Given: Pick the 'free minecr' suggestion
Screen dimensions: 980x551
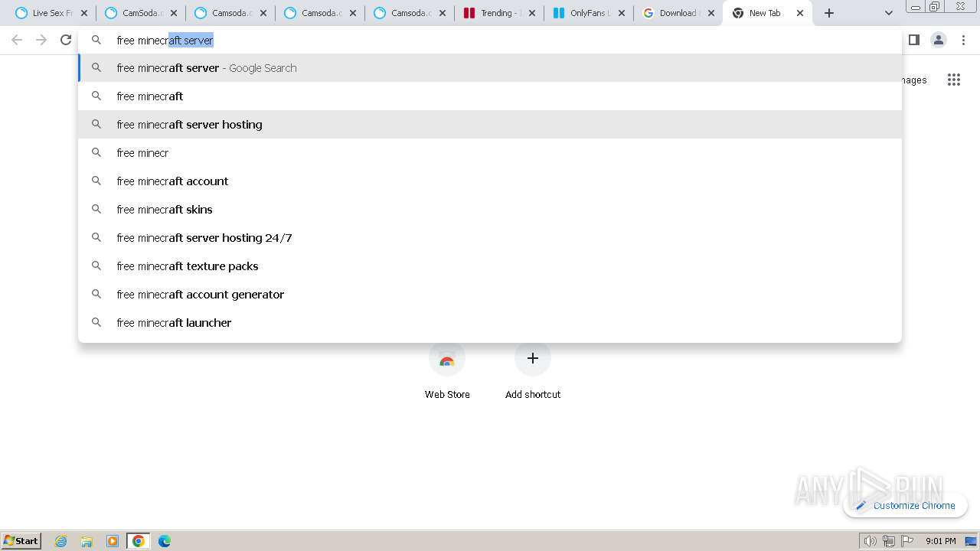Looking at the screenshot, I should pos(490,153).
